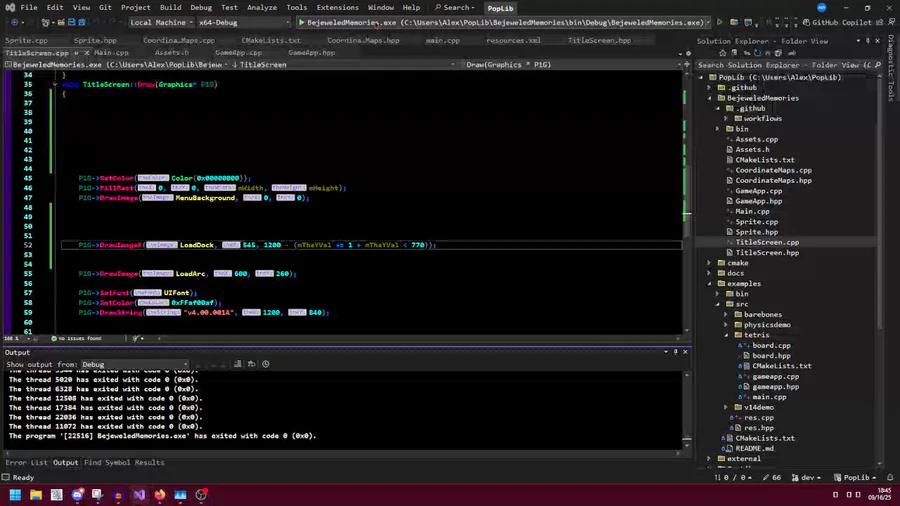
Task: Click the pin toggle on TitleScreen.cpp tab
Action: (76, 53)
